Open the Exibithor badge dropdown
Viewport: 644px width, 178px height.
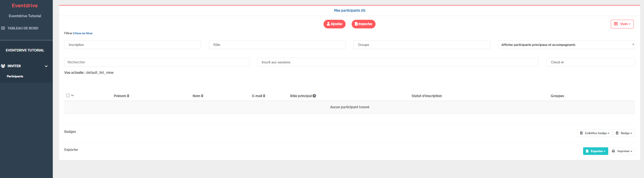tap(595, 133)
